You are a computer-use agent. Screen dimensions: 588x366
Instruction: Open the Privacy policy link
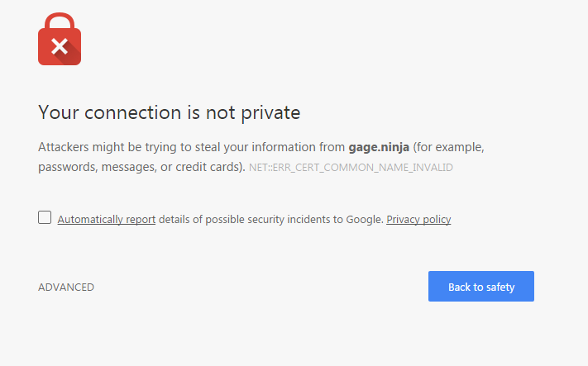pos(418,219)
